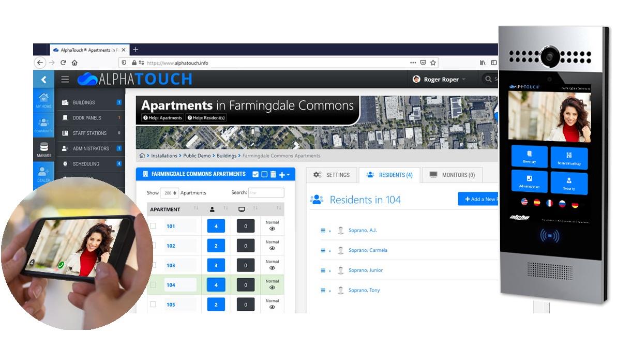Open My Home in the sidebar

43,100
